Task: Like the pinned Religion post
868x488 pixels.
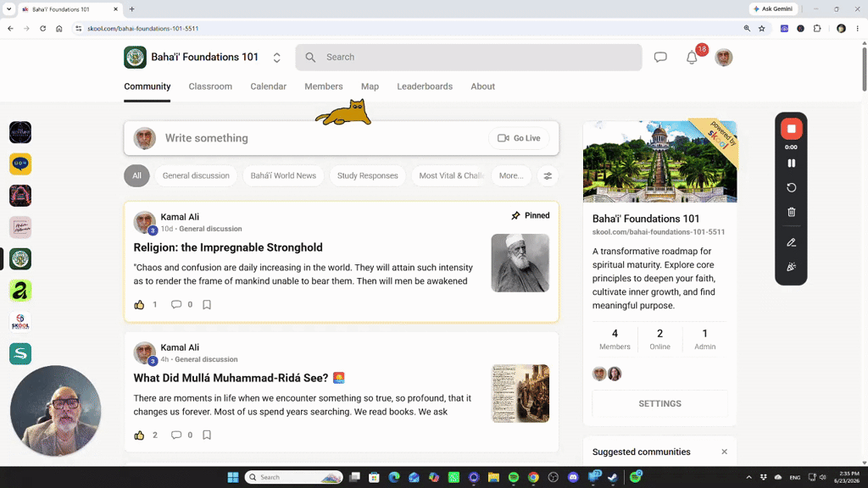Action: click(x=140, y=304)
